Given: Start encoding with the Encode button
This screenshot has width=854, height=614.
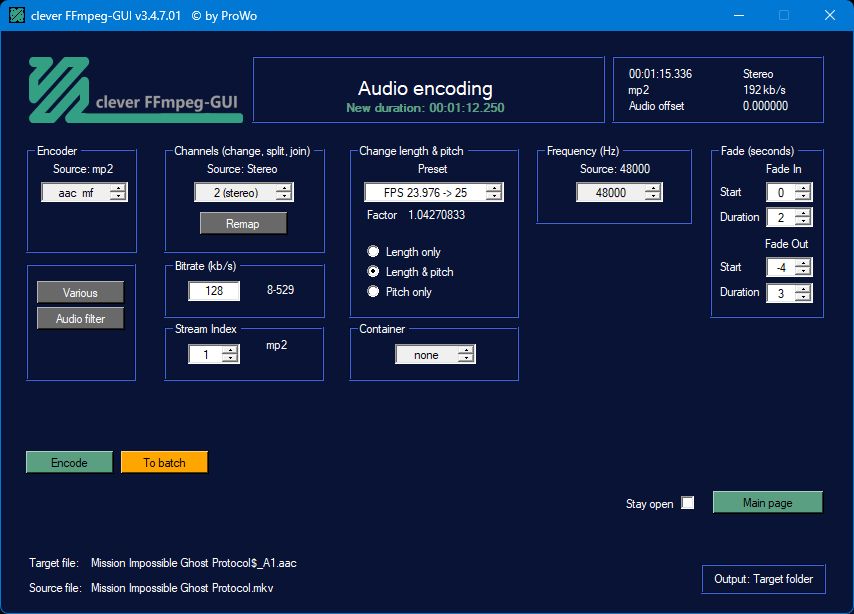Looking at the screenshot, I should click(69, 463).
